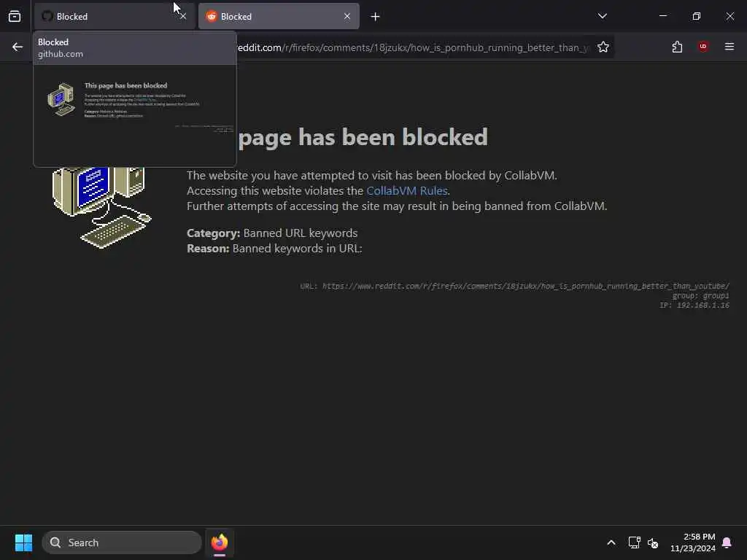Viewport: 747px width, 560px height.
Task: Open Firefox View from the tab strip
Action: coord(15,16)
